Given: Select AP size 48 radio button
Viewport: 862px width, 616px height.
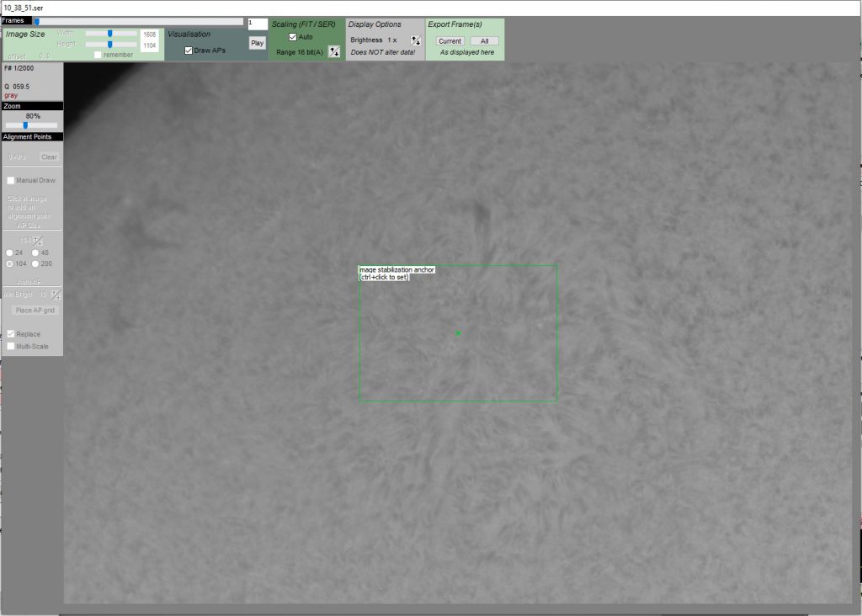Looking at the screenshot, I should point(35,252).
